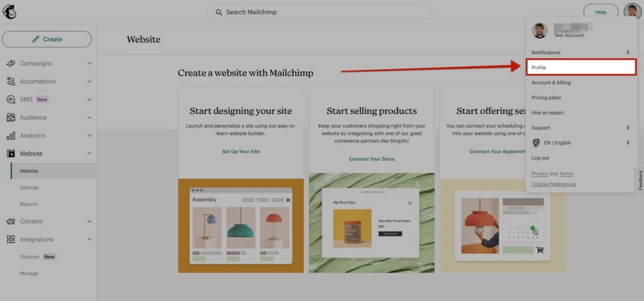Select Profile in the account menu
Image resolution: width=644 pixels, height=301 pixels.
click(x=581, y=67)
